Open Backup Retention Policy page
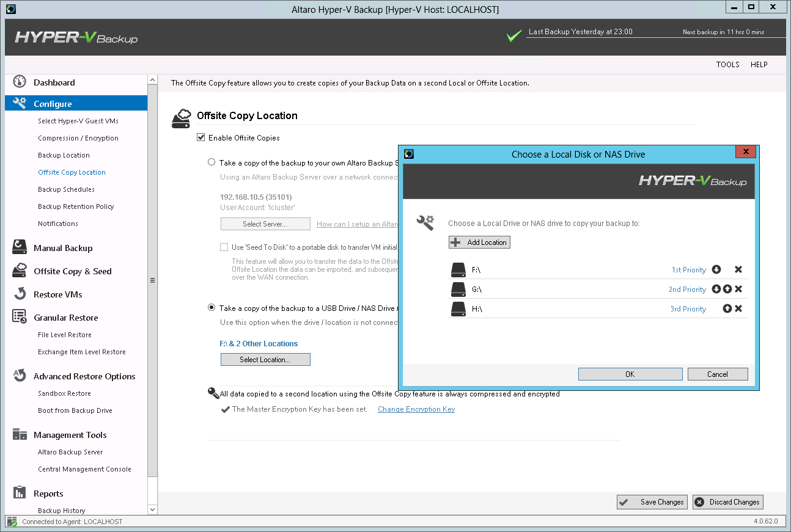This screenshot has width=791, height=532. (x=76, y=206)
